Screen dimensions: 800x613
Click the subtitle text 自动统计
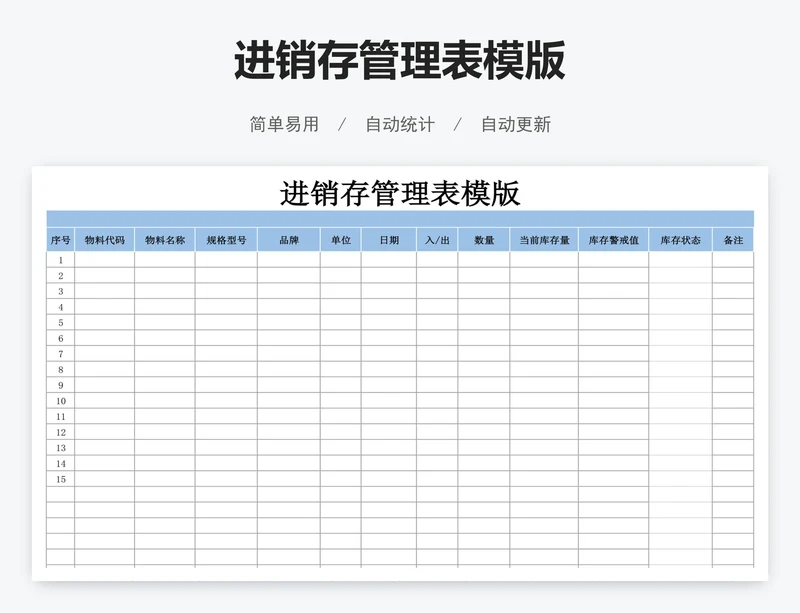400,125
